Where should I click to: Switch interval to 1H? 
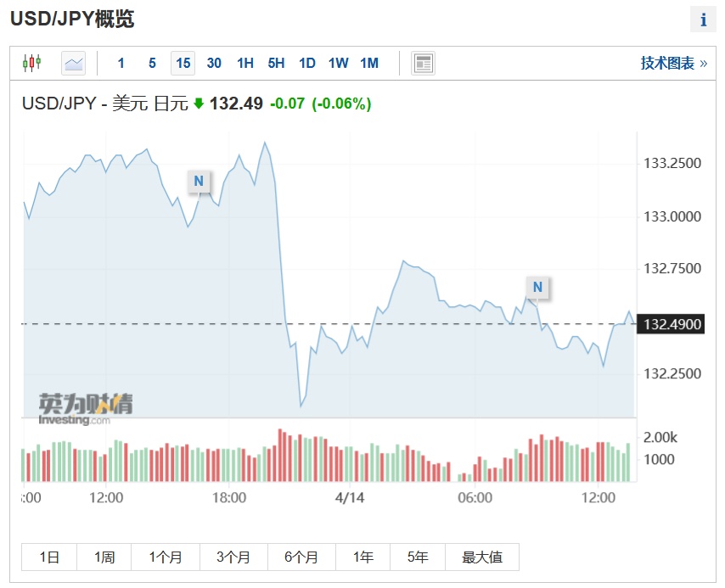coord(245,63)
